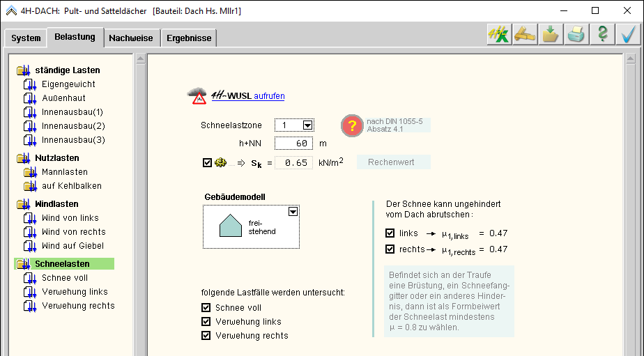Click the h+NN height input field
Viewport: 644px width, 356px height.
tap(293, 144)
